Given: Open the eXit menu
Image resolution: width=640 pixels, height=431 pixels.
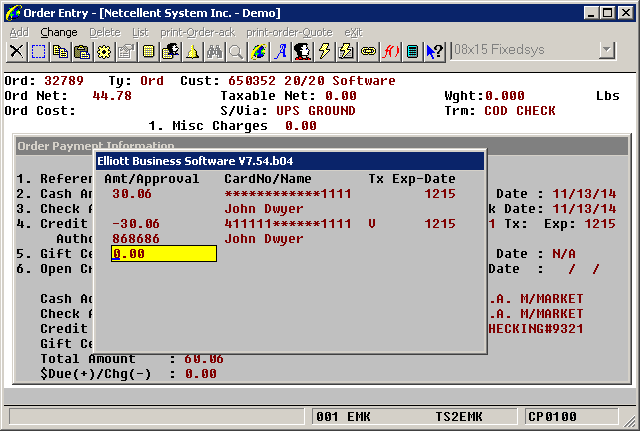Looking at the screenshot, I should [x=353, y=32].
